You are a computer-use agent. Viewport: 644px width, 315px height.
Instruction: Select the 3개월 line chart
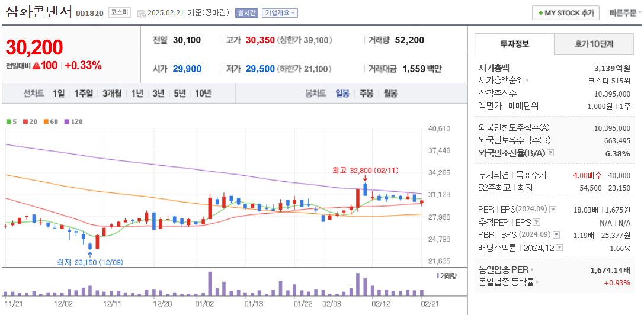[112, 94]
